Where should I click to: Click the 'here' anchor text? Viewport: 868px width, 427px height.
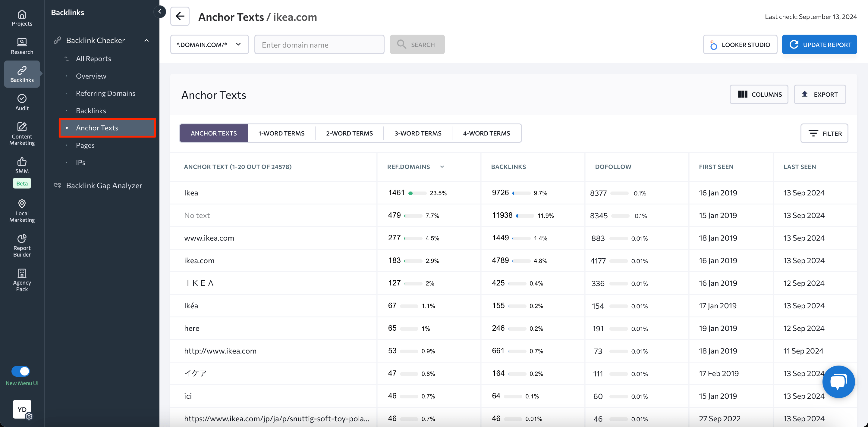(191, 328)
